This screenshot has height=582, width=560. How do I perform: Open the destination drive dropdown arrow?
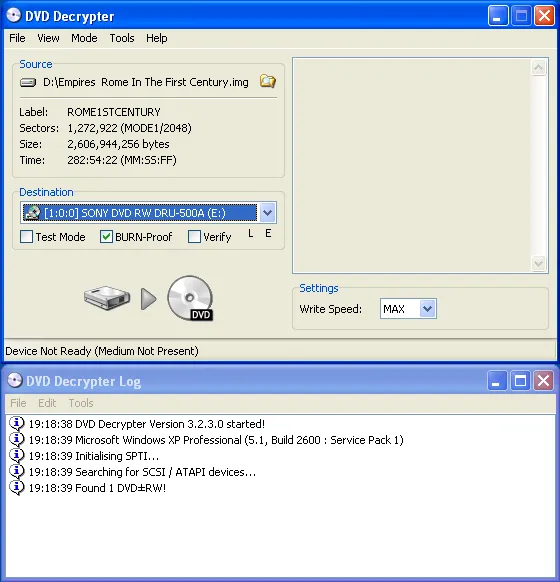pyautogui.click(x=268, y=213)
